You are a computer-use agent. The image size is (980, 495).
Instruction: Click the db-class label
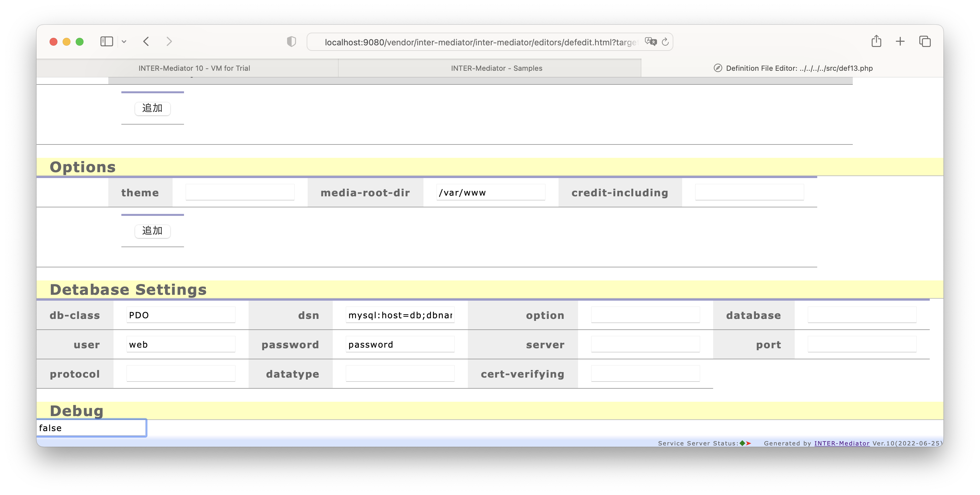click(75, 315)
